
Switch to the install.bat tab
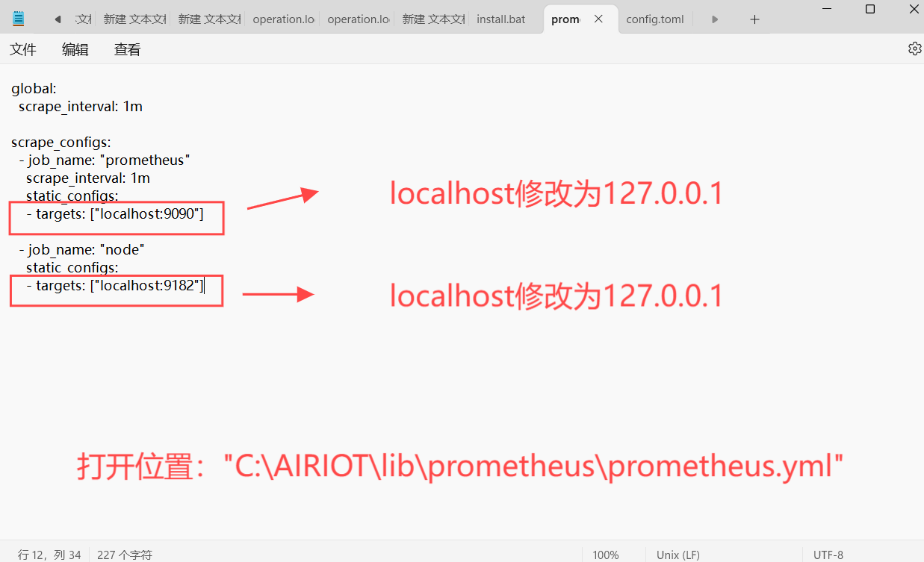pyautogui.click(x=500, y=19)
